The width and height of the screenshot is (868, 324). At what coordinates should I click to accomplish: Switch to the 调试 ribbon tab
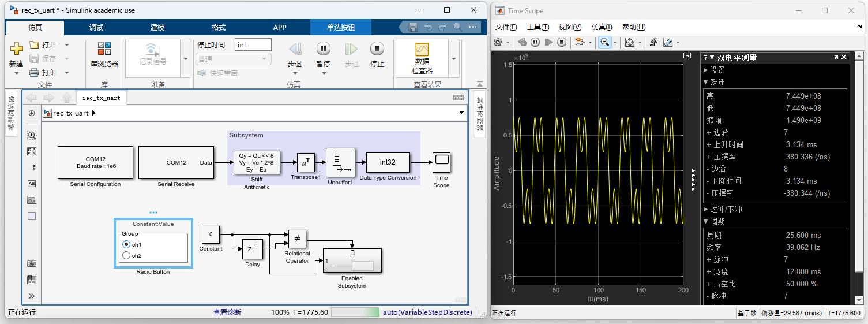pyautogui.click(x=96, y=27)
